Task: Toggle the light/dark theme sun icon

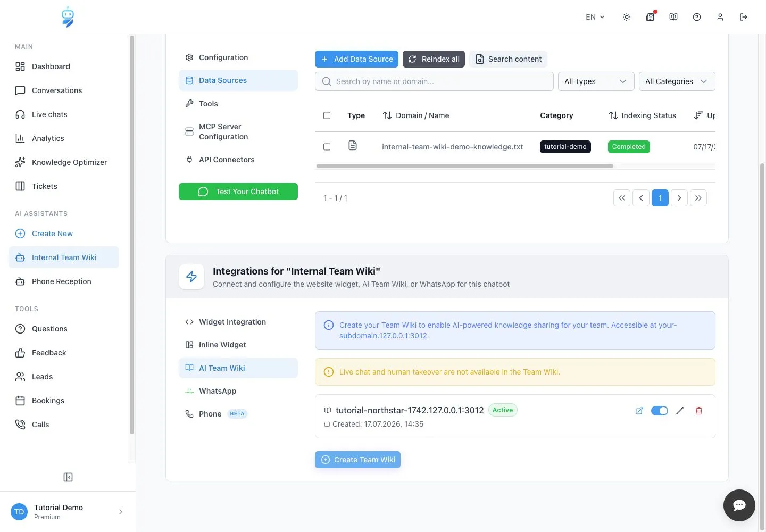Action: pyautogui.click(x=627, y=17)
